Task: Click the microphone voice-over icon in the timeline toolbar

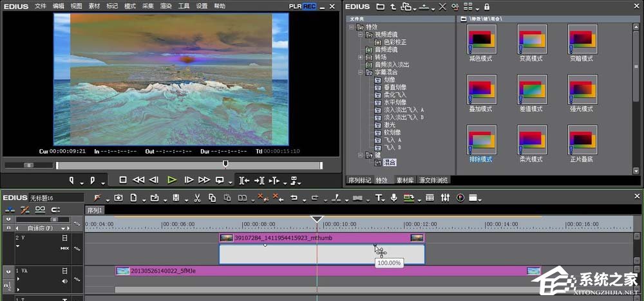Action: [393, 197]
